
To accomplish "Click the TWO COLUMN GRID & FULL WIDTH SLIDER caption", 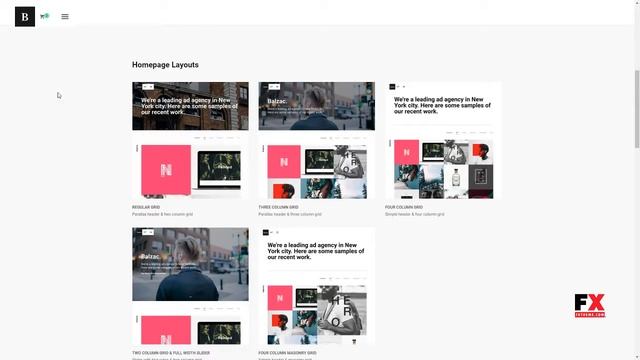I will pyautogui.click(x=171, y=353).
